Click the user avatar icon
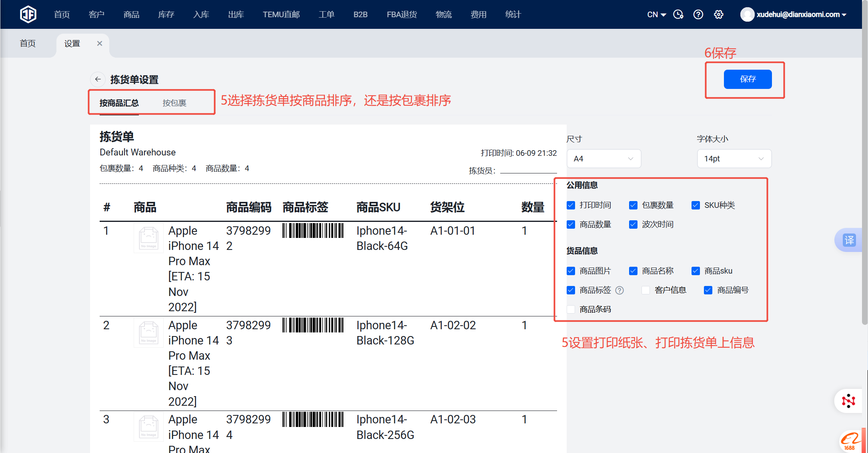The image size is (868, 453). tap(747, 14)
